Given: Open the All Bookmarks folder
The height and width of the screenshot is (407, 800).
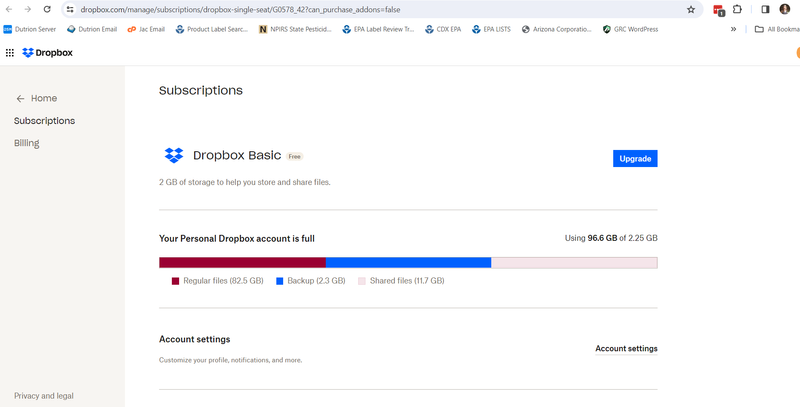Looking at the screenshot, I should point(777,29).
